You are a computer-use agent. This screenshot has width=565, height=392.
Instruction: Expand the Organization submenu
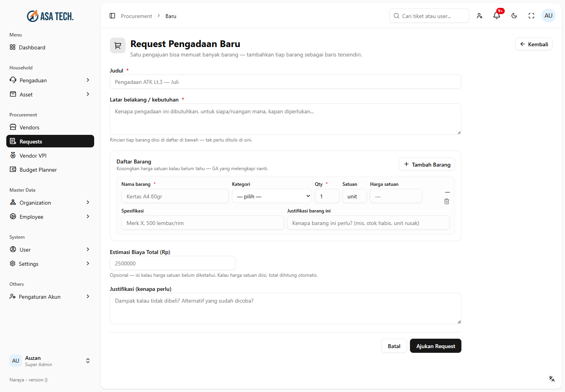pyautogui.click(x=50, y=203)
